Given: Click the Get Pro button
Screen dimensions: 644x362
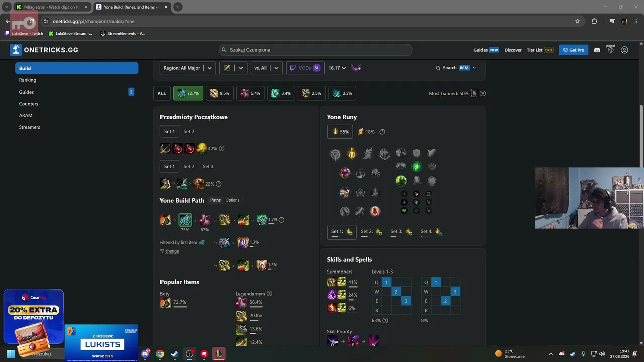Looking at the screenshot, I should click(x=574, y=50).
